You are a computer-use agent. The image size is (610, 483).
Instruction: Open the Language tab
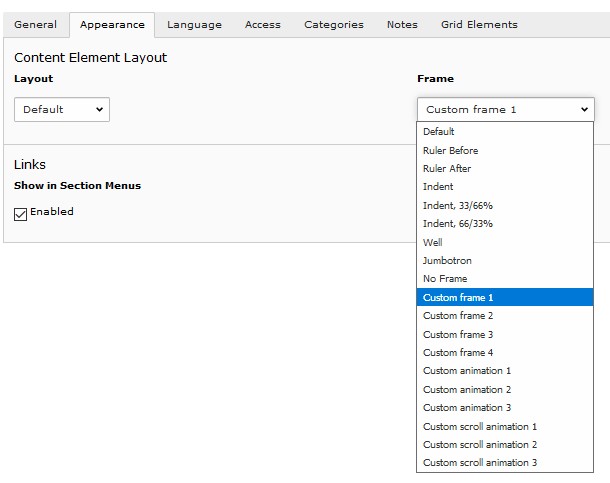[x=194, y=25]
